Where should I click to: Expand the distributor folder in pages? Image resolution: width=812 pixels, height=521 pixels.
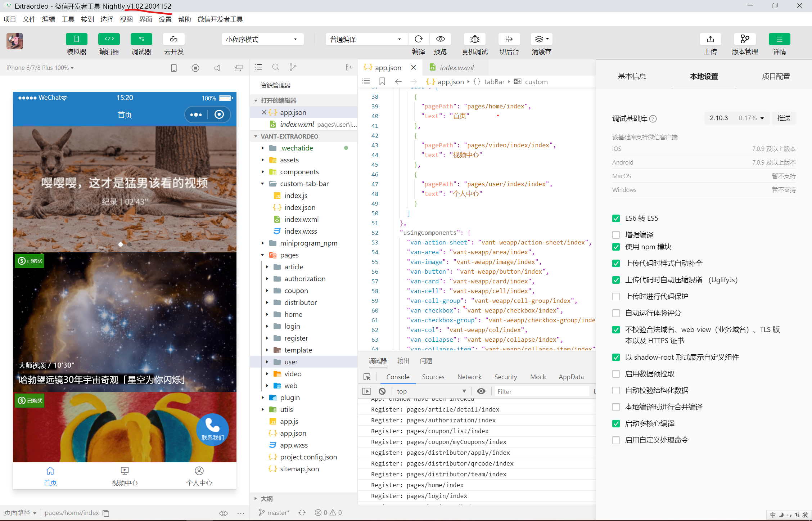[300, 302]
